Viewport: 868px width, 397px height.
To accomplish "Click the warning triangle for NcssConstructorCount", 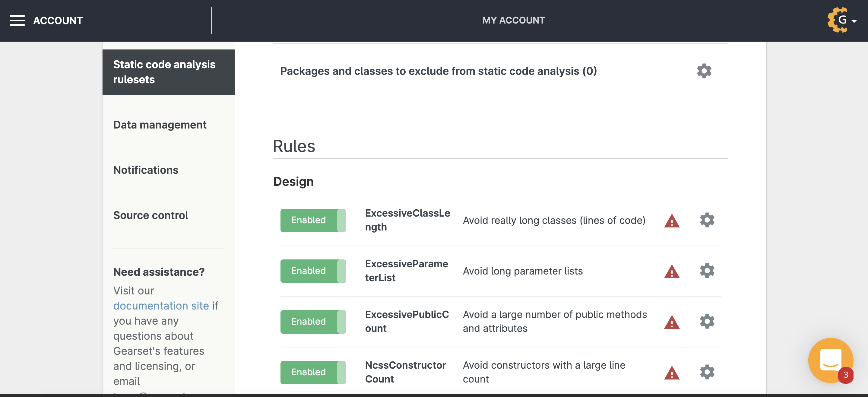I will tap(672, 373).
